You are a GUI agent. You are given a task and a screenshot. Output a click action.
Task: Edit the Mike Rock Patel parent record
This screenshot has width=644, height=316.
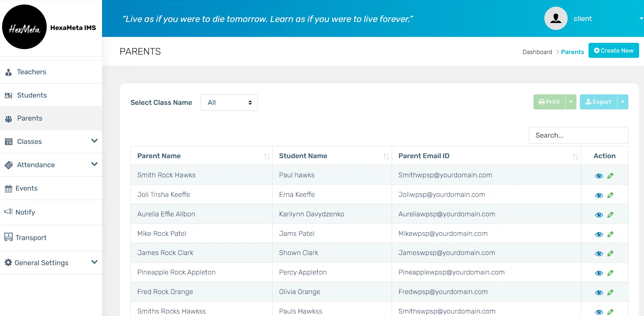610,234
